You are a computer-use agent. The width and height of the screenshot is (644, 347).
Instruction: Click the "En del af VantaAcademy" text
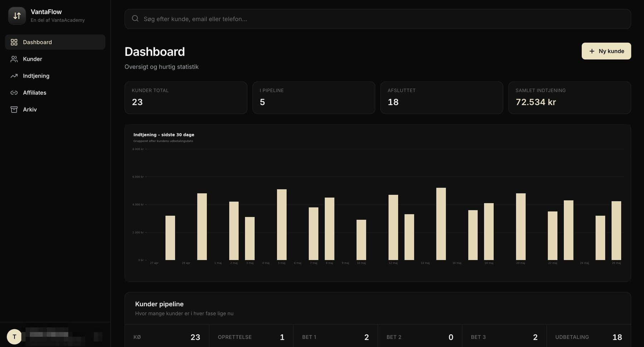click(58, 20)
